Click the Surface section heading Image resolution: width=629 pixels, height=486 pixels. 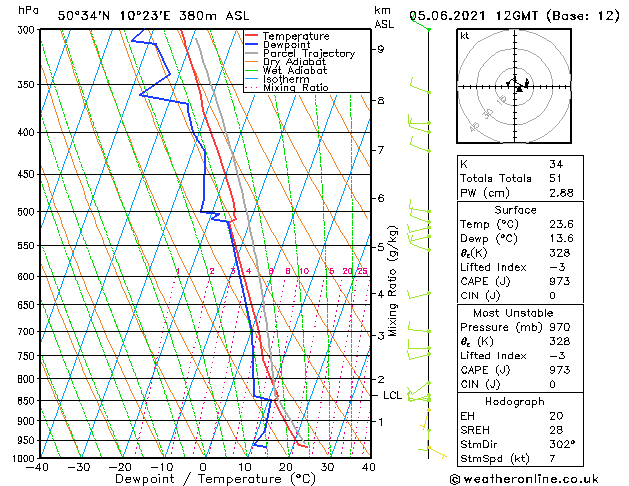pos(515,210)
